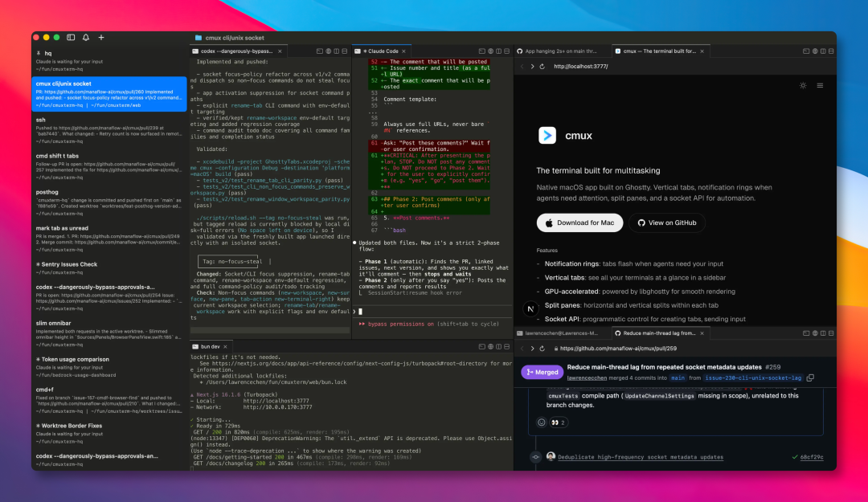Open the Next.js dev tools N badge
The image size is (868, 502).
(530, 309)
